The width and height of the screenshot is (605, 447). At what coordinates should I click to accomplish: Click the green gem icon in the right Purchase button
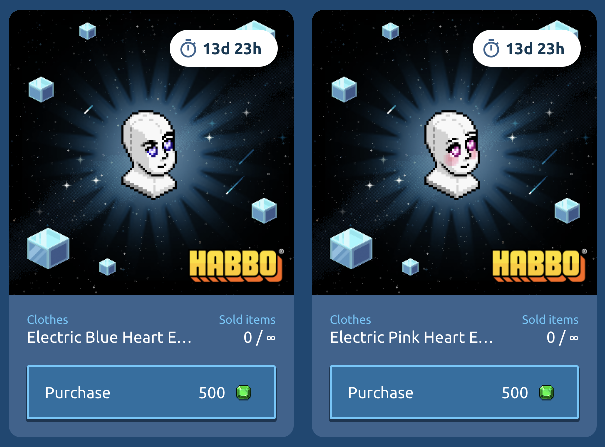coord(546,393)
